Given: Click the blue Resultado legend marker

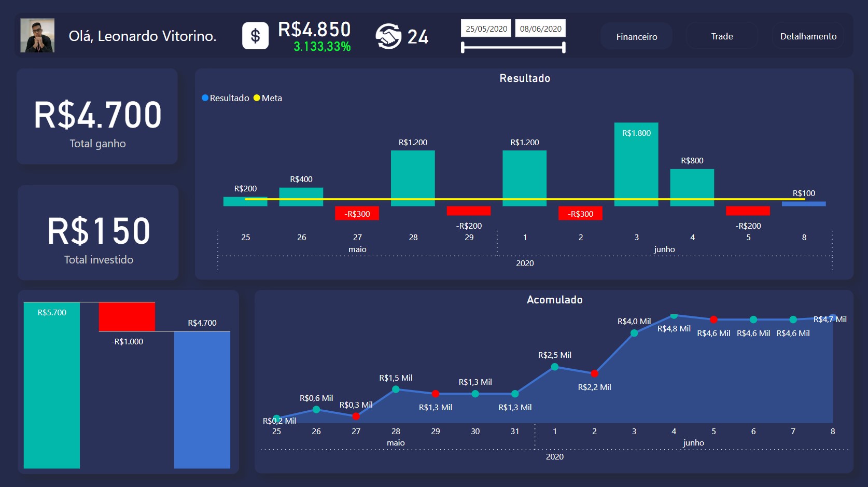Looking at the screenshot, I should coord(205,98).
